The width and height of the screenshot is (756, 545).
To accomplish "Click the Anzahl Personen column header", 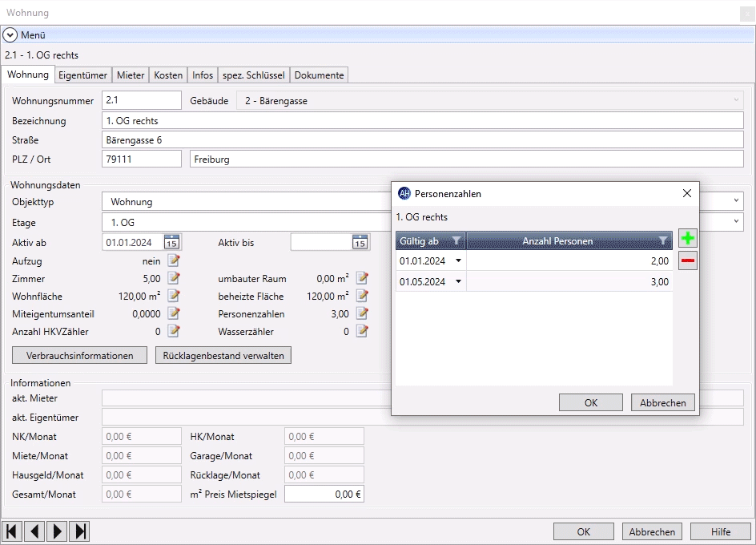I will tap(569, 241).
